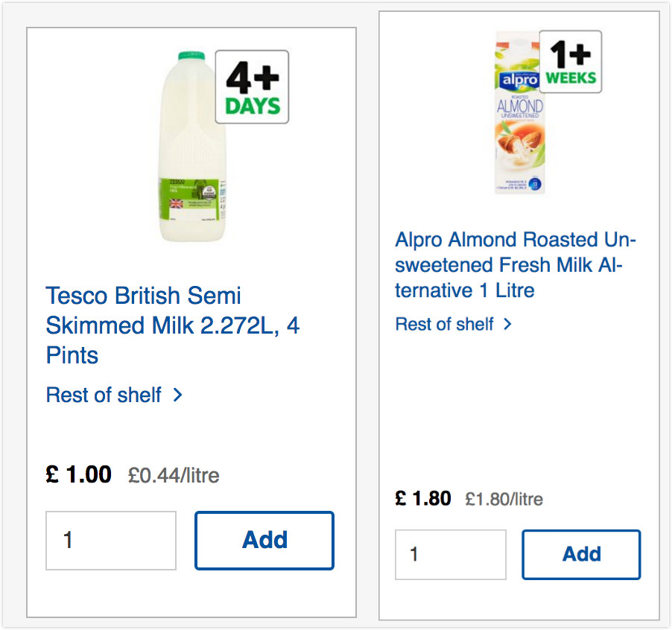View Rest of shelf for Alpro almond milk
672x630 pixels.
coord(445,324)
